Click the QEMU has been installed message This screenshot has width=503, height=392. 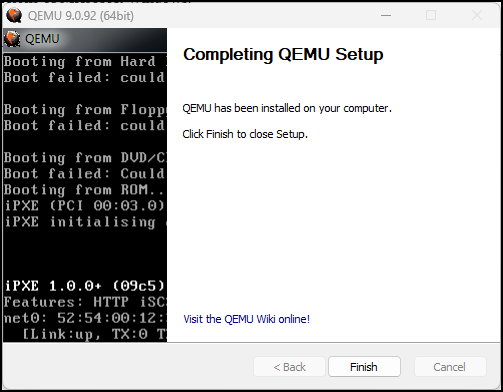pos(287,108)
